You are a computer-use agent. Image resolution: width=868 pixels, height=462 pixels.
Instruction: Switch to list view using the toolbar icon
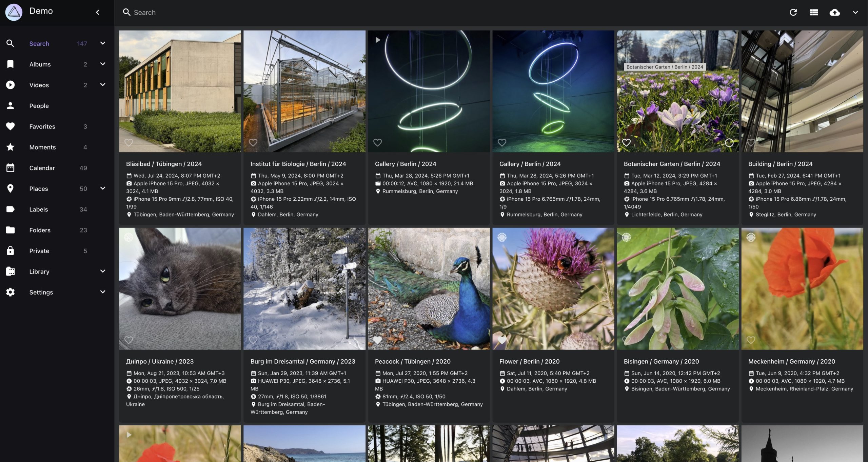point(814,13)
